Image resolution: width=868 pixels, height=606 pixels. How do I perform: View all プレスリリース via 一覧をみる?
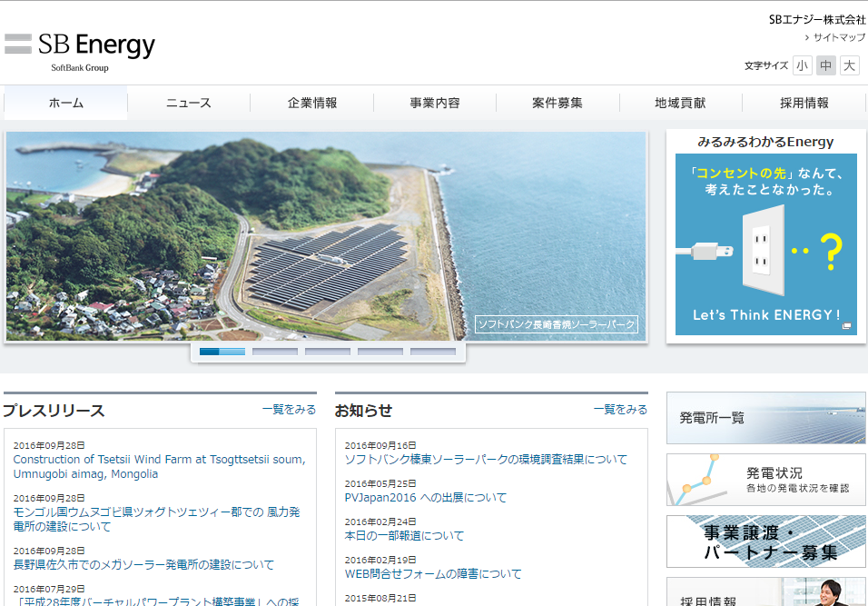click(x=289, y=410)
